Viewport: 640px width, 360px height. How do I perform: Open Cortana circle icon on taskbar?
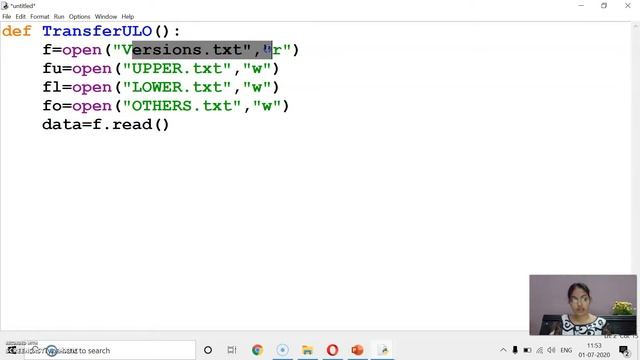click(208, 350)
